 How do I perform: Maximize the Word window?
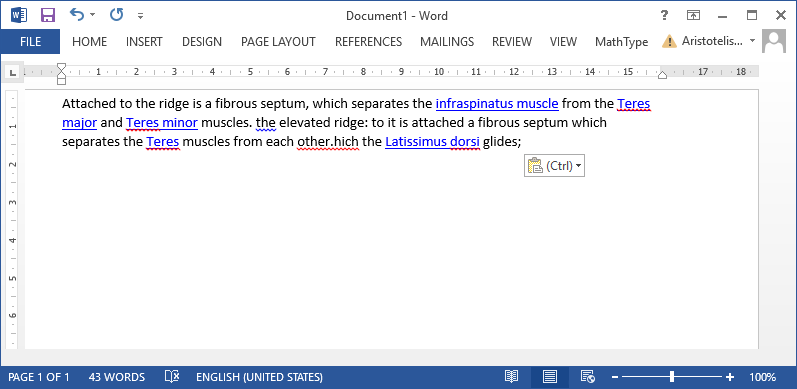[x=752, y=15]
